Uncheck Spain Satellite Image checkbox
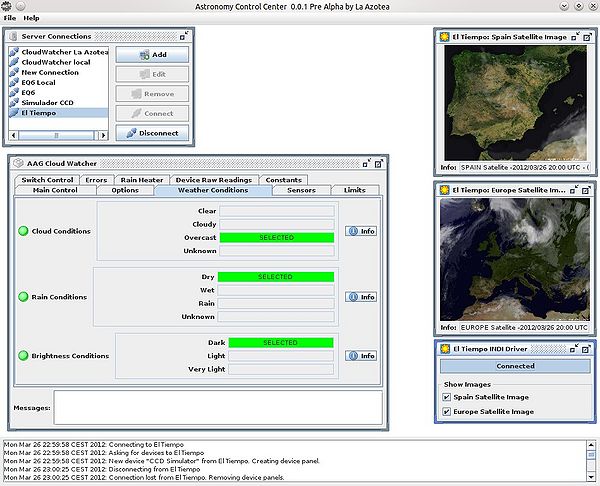The height and width of the screenshot is (486, 600). pyautogui.click(x=446, y=397)
